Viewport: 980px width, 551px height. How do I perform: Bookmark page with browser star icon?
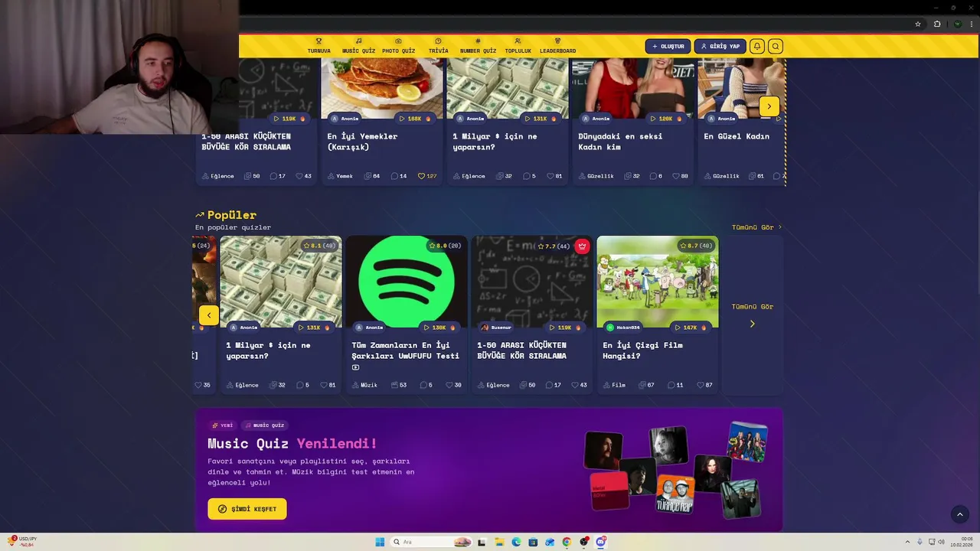918,24
